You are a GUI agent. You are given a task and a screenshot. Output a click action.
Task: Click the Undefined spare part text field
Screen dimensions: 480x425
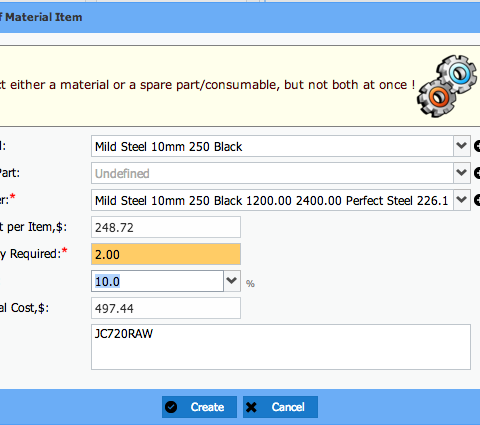tap(272, 173)
